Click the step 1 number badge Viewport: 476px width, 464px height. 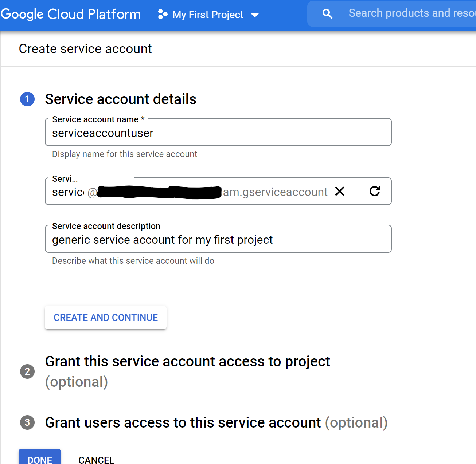tap(27, 99)
